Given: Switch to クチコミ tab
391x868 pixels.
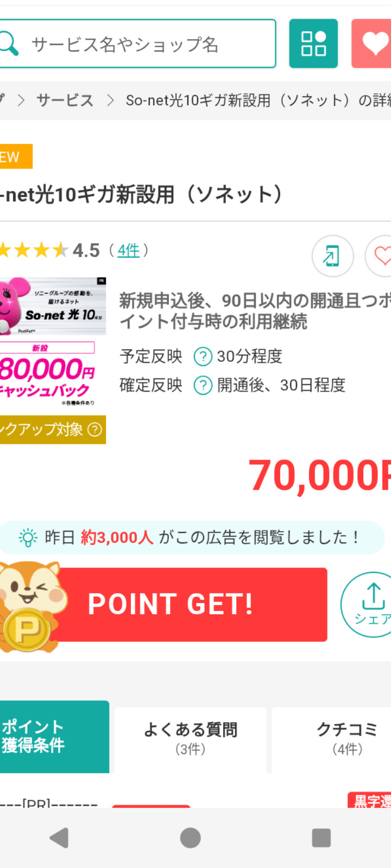Looking at the screenshot, I should tap(346, 738).
